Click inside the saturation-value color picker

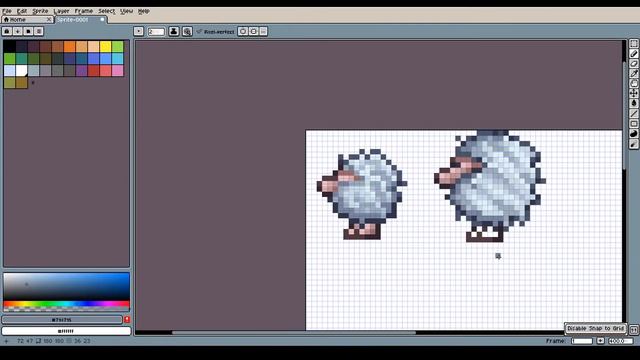[67, 287]
